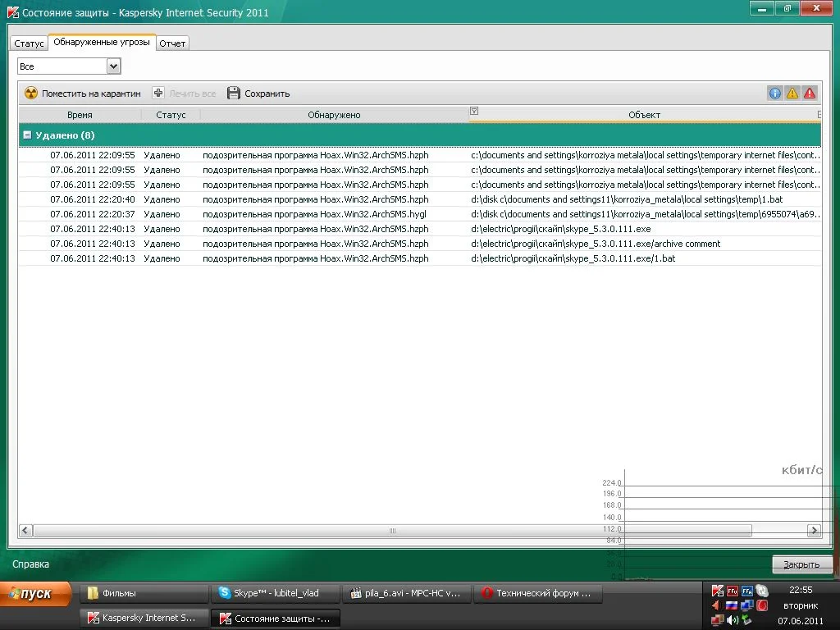Select the Hoax.Win32.ArchSMS.hygl threat row
This screenshot has height=630, width=840.
420,214
